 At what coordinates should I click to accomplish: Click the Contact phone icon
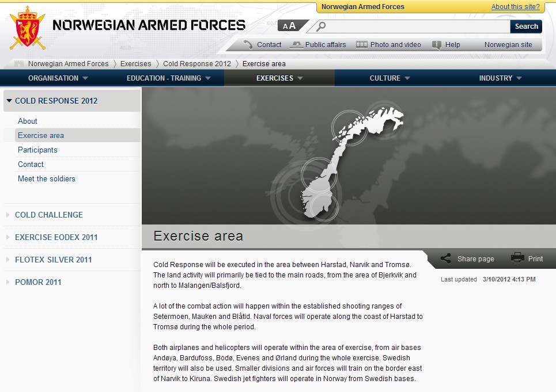tap(248, 44)
